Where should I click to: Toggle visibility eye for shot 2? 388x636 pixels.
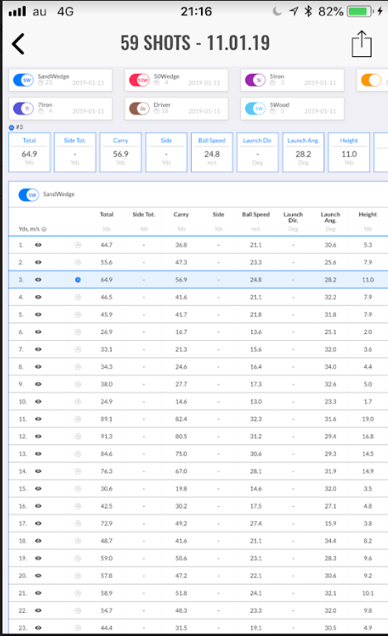tap(38, 262)
